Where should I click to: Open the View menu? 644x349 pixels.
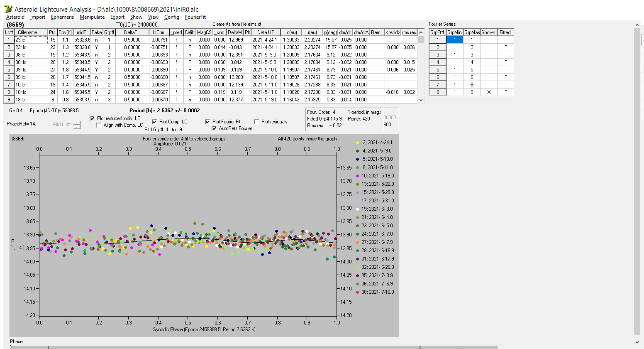153,17
